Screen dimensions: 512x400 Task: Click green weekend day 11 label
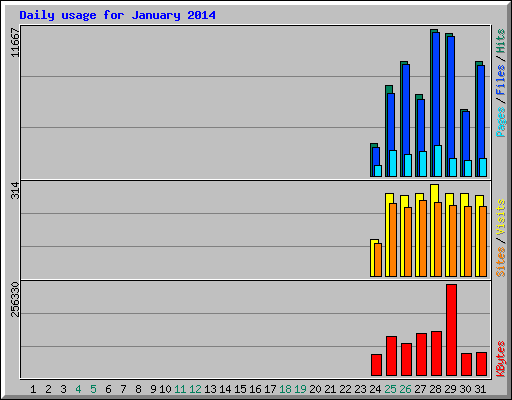click(180, 389)
